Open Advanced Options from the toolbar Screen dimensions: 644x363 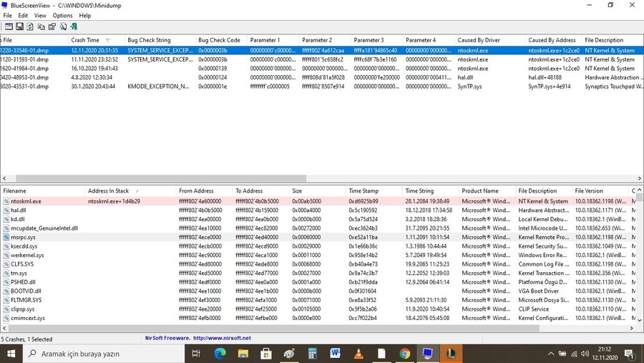8,26
